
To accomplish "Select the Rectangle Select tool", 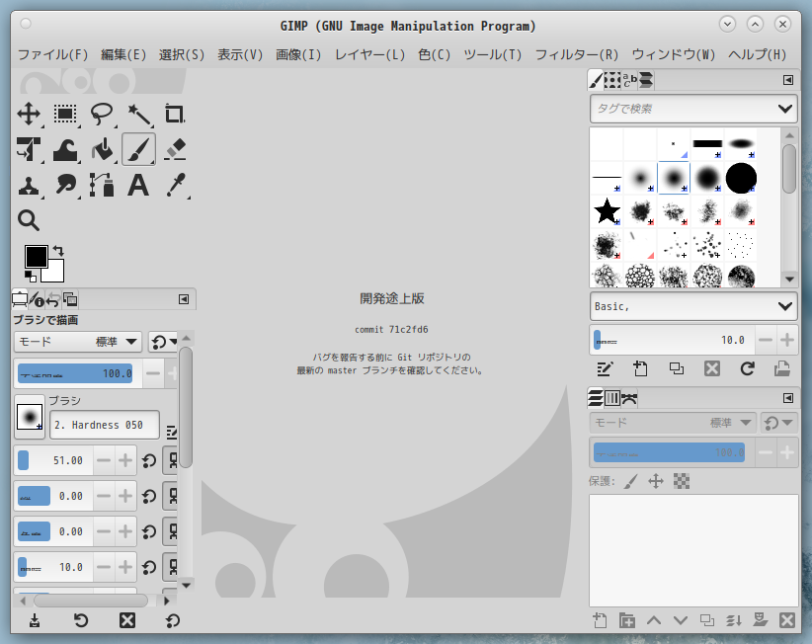I will [65, 114].
